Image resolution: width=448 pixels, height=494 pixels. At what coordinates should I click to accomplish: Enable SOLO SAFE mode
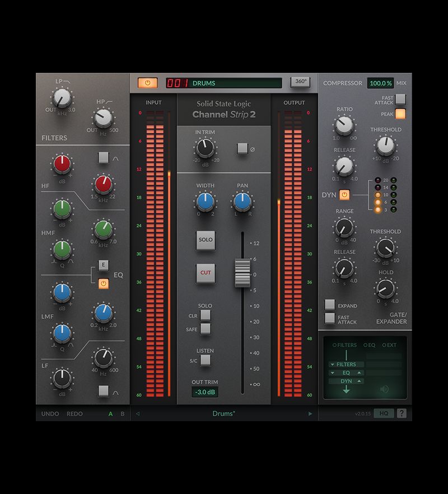(x=206, y=330)
